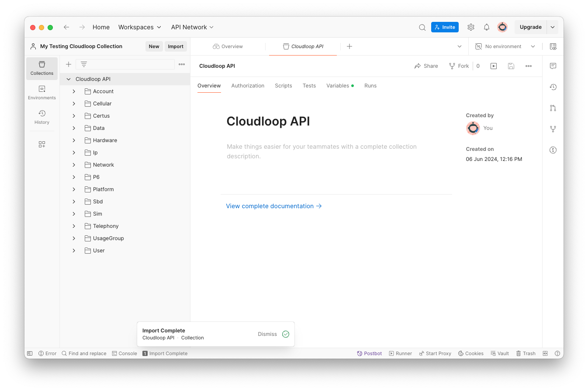Switch to the Authorization tab

248,86
